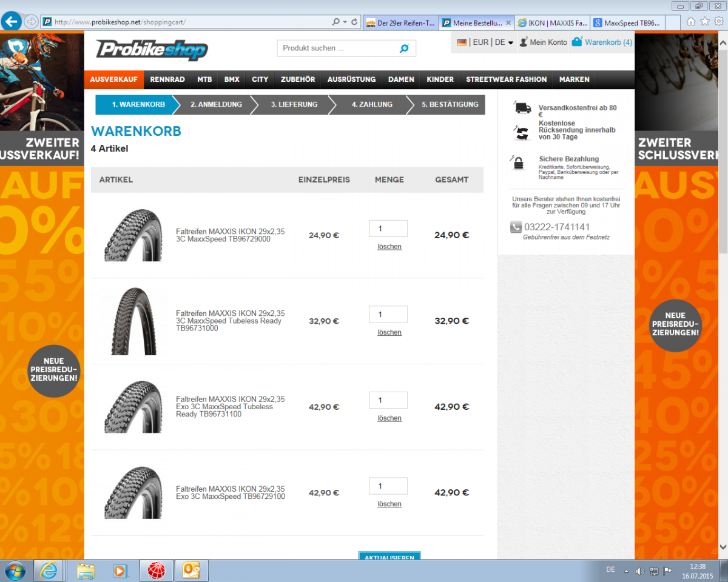Open the AUSRÜSTUNG menu
The height and width of the screenshot is (582, 728).
351,79
